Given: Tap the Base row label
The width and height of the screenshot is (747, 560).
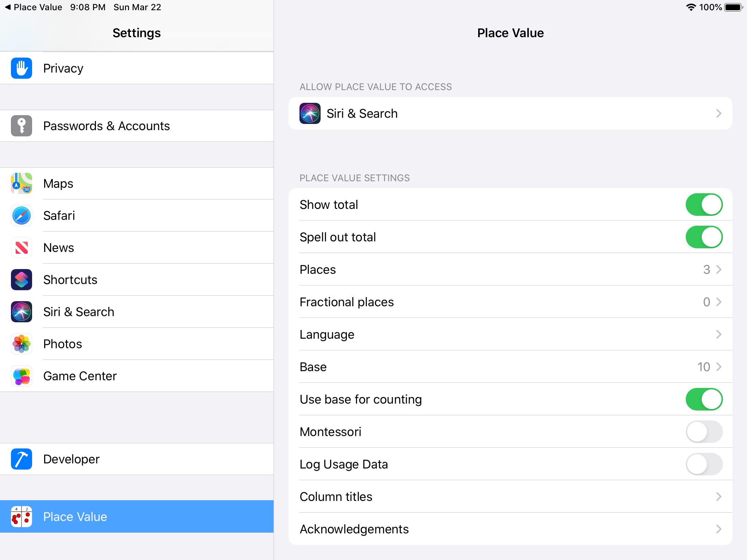Looking at the screenshot, I should 313,367.
